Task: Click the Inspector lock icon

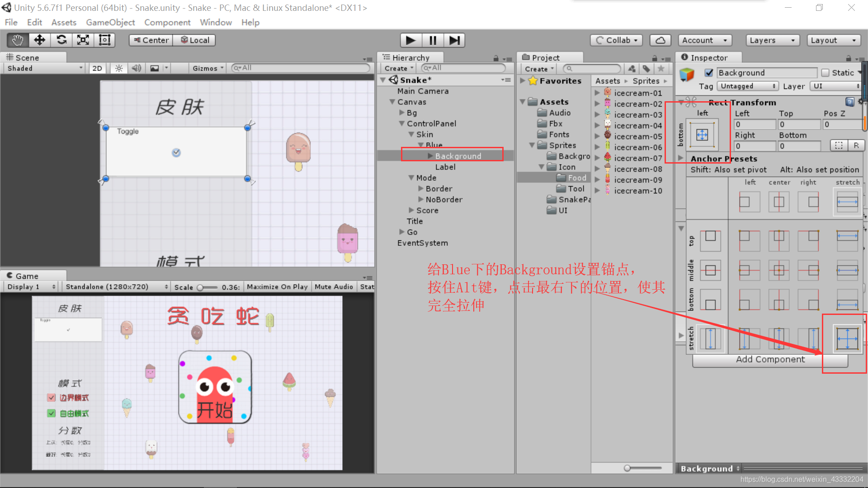Action: coord(849,58)
